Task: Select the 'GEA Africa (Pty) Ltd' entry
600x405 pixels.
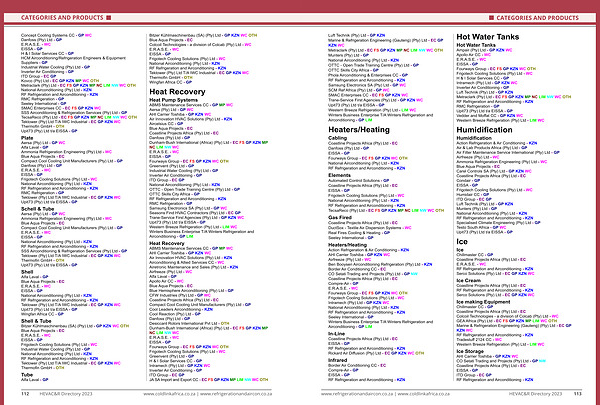Action: pos(474,321)
